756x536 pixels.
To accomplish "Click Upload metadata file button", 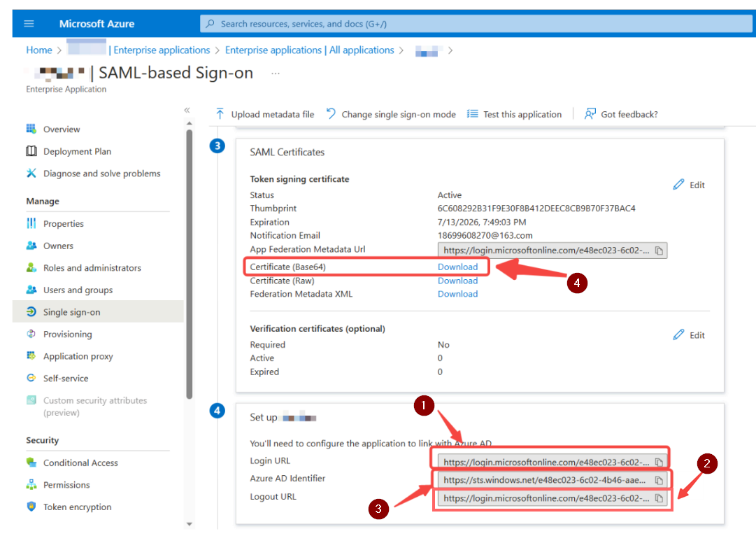I will coord(264,114).
